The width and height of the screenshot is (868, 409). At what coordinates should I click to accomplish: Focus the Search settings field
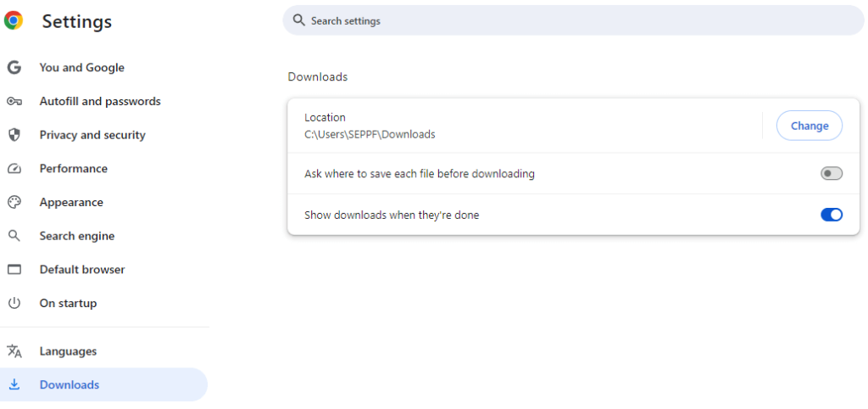coord(574,20)
